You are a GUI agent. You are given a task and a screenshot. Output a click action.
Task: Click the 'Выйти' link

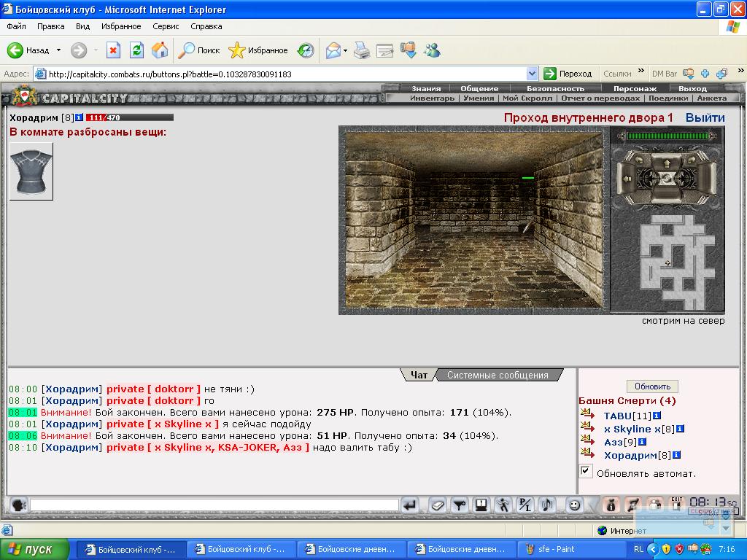[705, 117]
